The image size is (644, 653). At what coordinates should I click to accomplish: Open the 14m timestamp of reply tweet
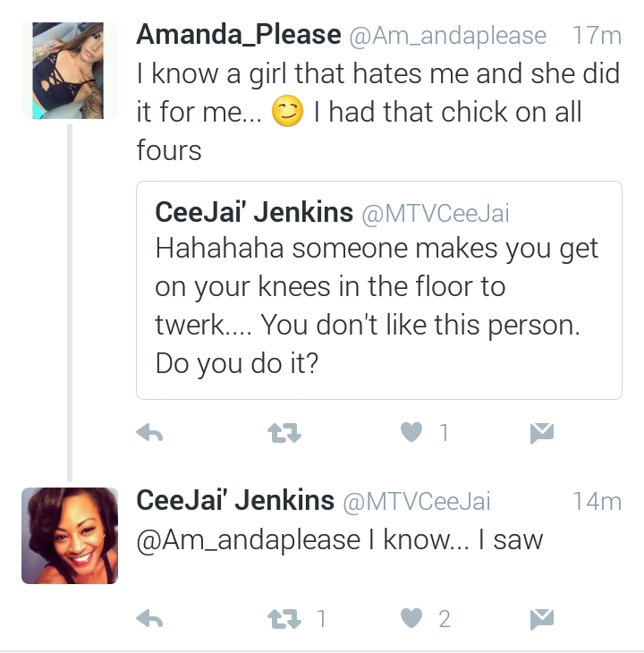click(597, 501)
